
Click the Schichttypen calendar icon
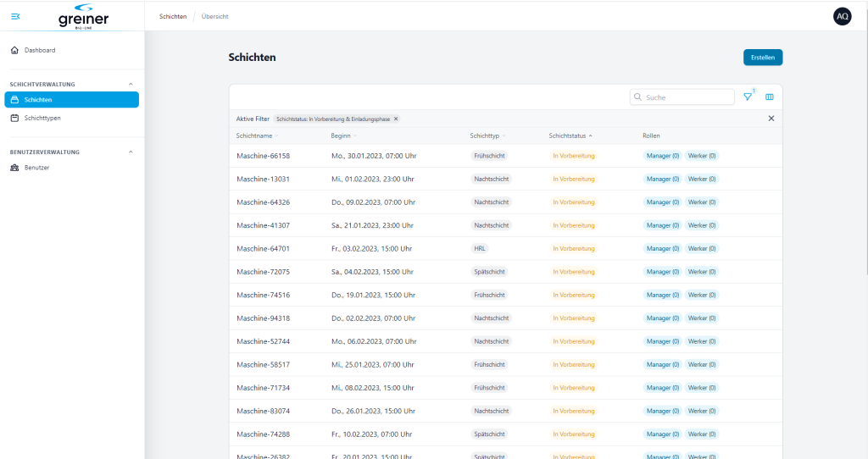pyautogui.click(x=14, y=119)
